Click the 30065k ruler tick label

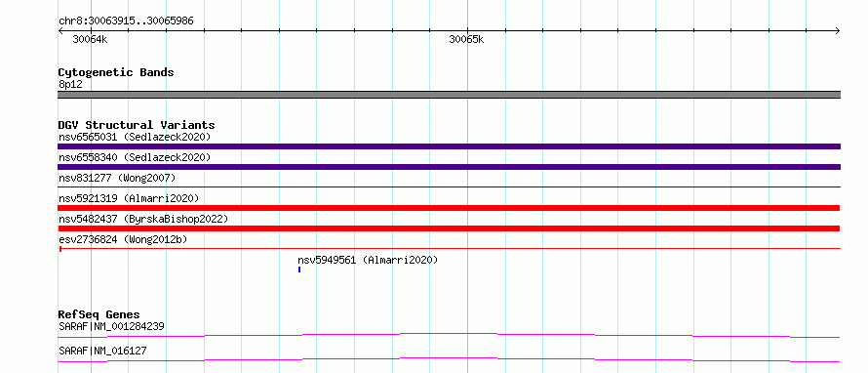pos(466,40)
